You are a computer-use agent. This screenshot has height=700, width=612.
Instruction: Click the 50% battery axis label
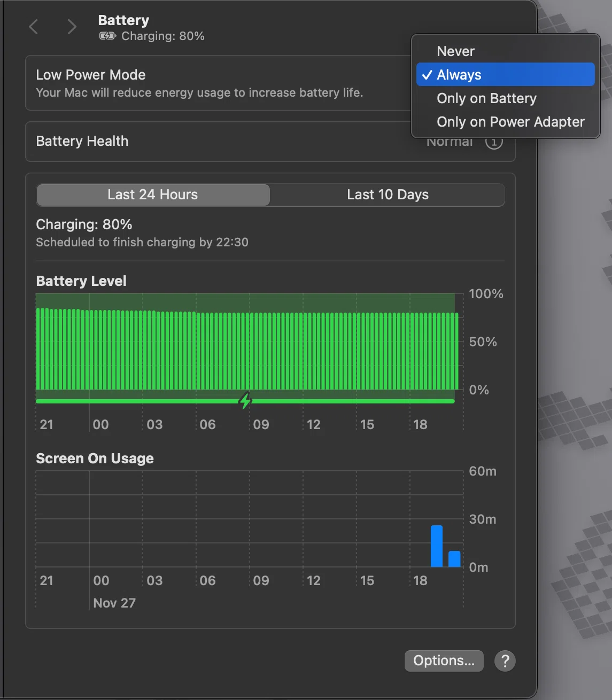(483, 342)
